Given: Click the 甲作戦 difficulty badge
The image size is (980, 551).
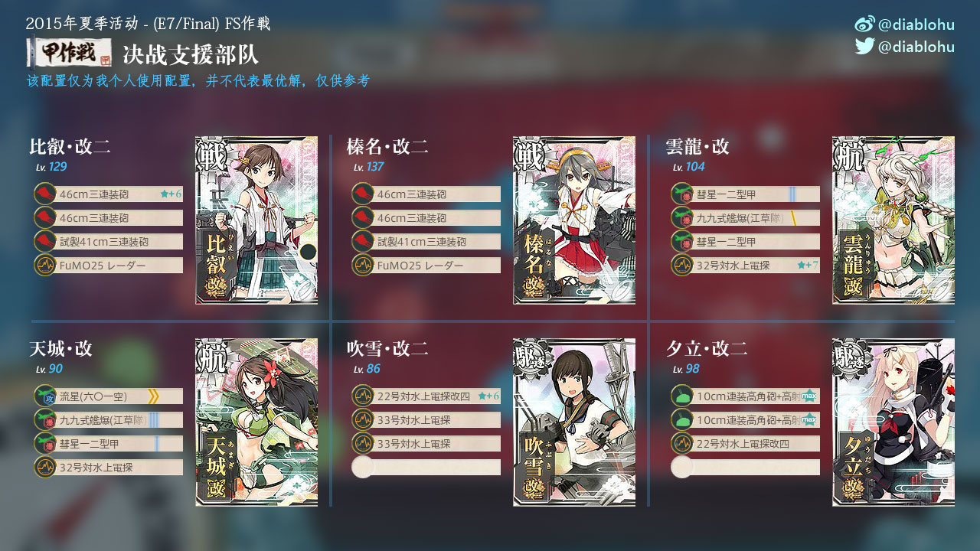Looking at the screenshot, I should (69, 53).
